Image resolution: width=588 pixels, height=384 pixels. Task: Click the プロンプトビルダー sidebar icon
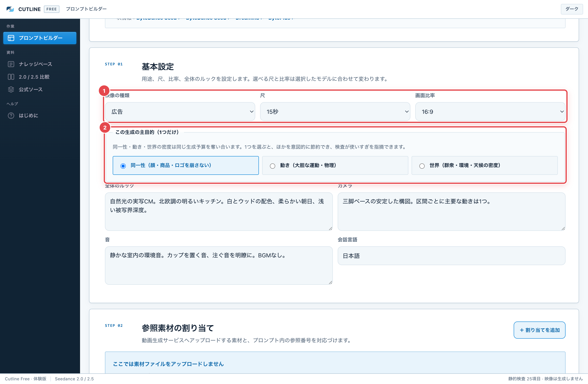click(x=11, y=38)
